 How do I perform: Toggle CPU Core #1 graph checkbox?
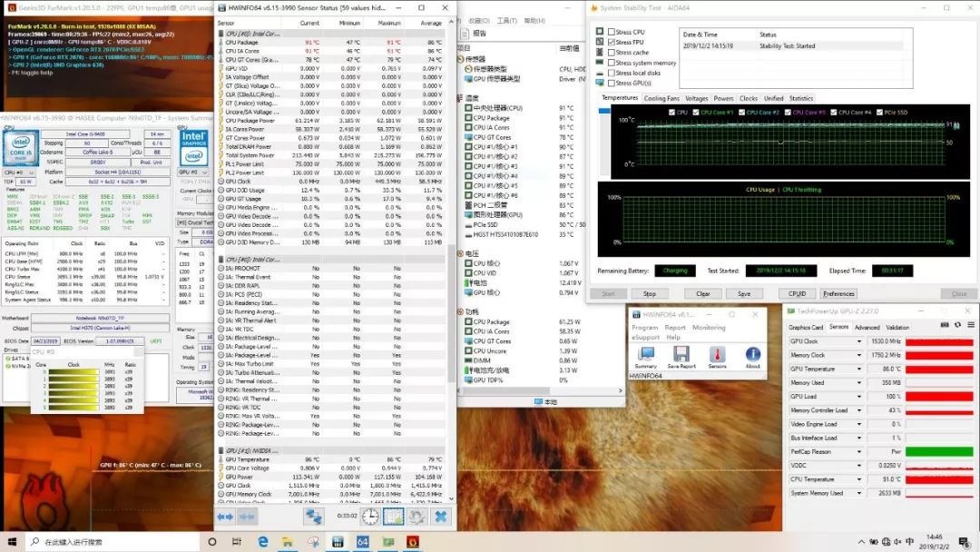pos(696,113)
